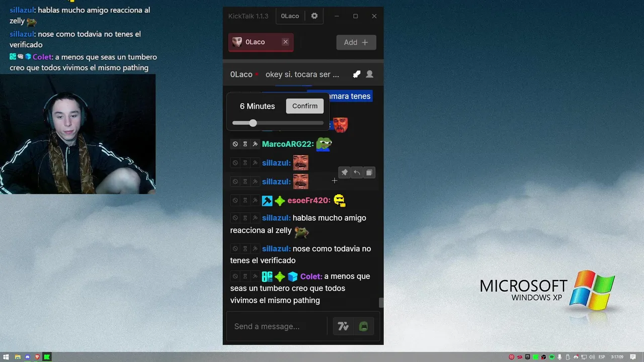Delete sillazul's 'nose como todavia' message
The height and width of the screenshot is (362, 644).
235,249
